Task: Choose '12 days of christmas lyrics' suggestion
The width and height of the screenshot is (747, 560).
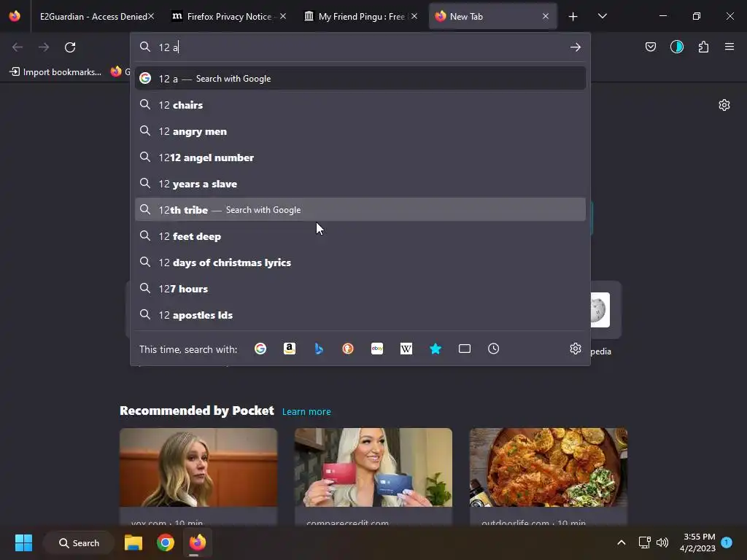Action: (x=360, y=262)
